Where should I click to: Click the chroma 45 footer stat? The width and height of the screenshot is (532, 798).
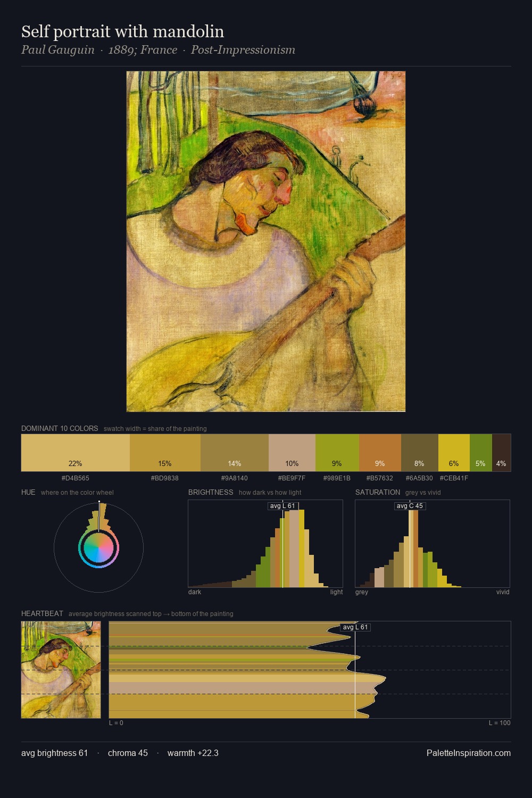128,753
